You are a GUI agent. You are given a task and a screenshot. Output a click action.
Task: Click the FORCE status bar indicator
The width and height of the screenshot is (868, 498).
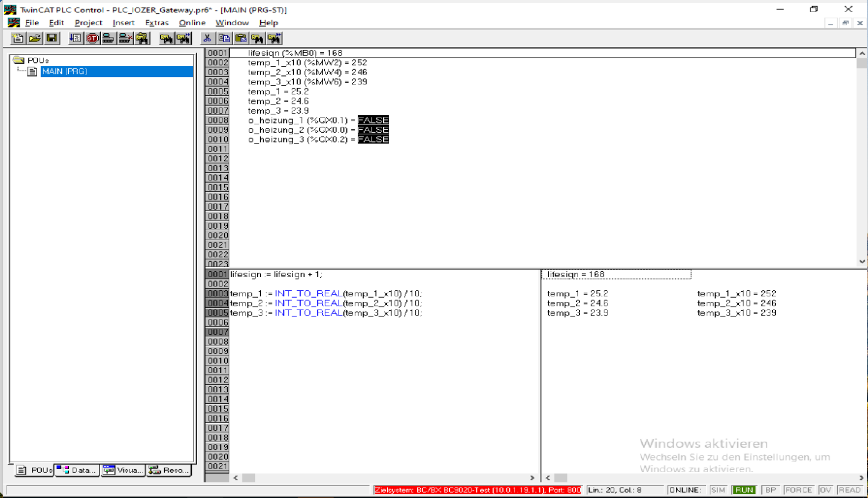coord(798,490)
